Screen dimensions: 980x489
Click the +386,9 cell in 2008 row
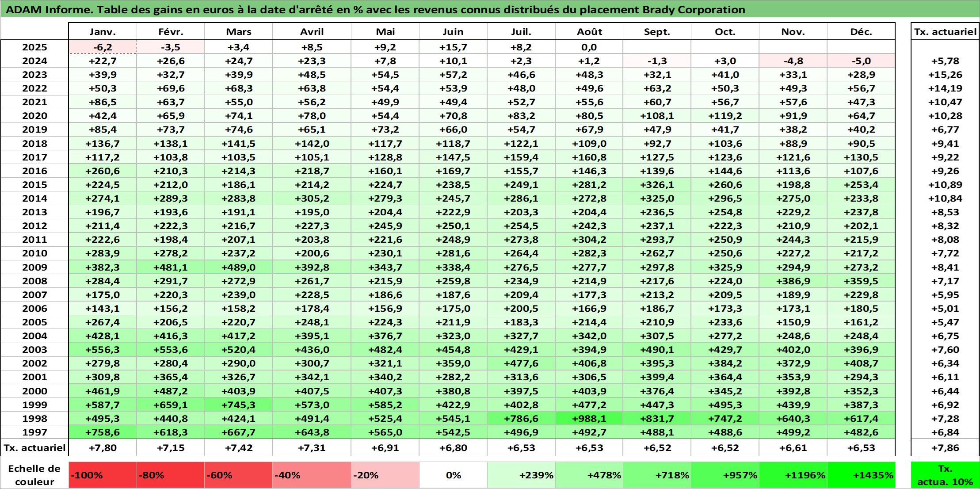tap(793, 281)
